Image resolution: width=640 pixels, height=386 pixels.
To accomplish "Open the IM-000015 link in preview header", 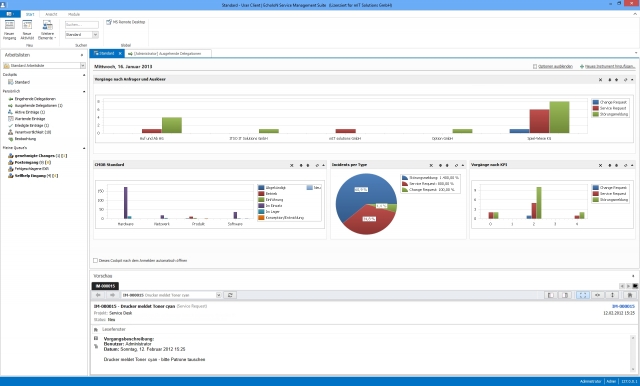I will [x=623, y=306].
